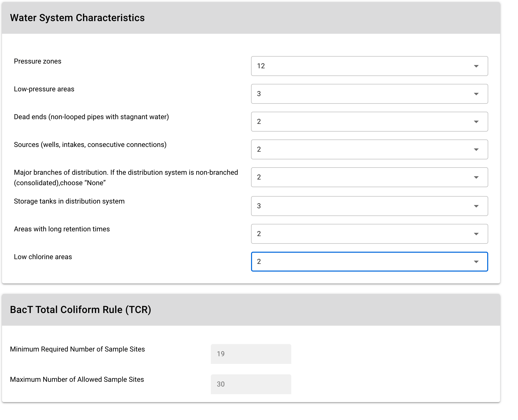Click the Maximum Number of Allowed Sample Sites field

click(x=251, y=384)
